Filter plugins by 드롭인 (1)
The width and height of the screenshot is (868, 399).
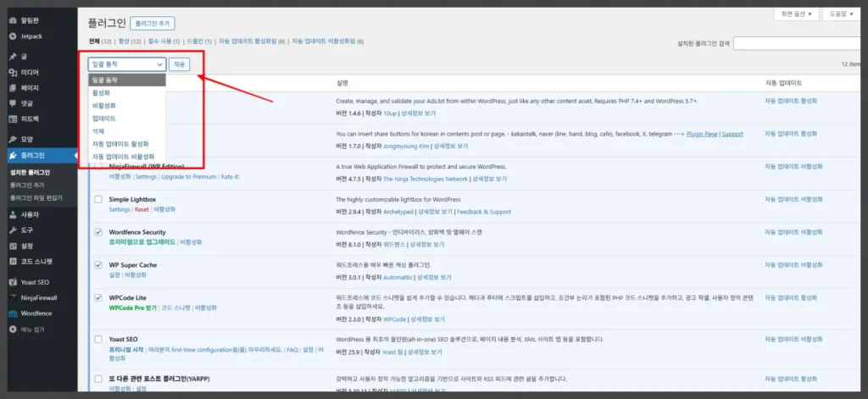coord(199,42)
